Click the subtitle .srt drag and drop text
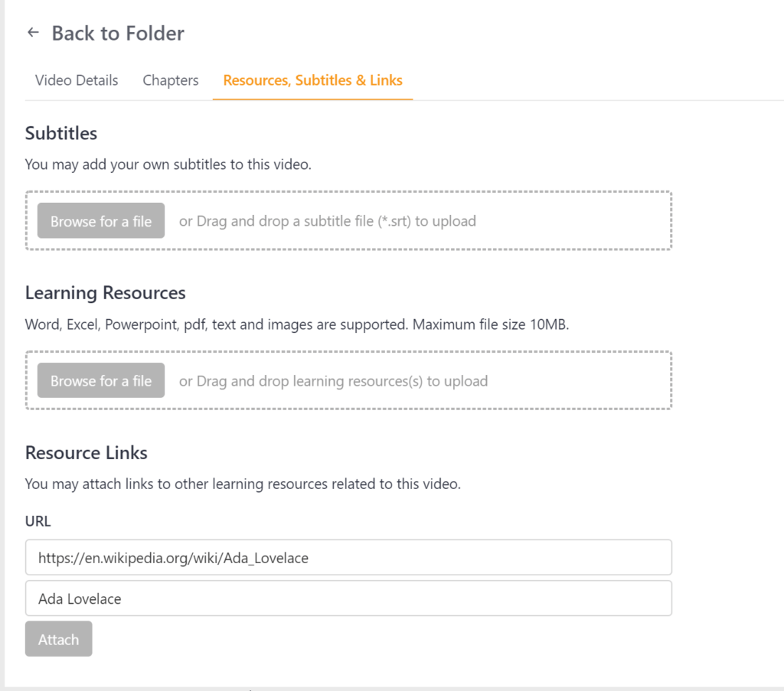 pyautogui.click(x=327, y=221)
